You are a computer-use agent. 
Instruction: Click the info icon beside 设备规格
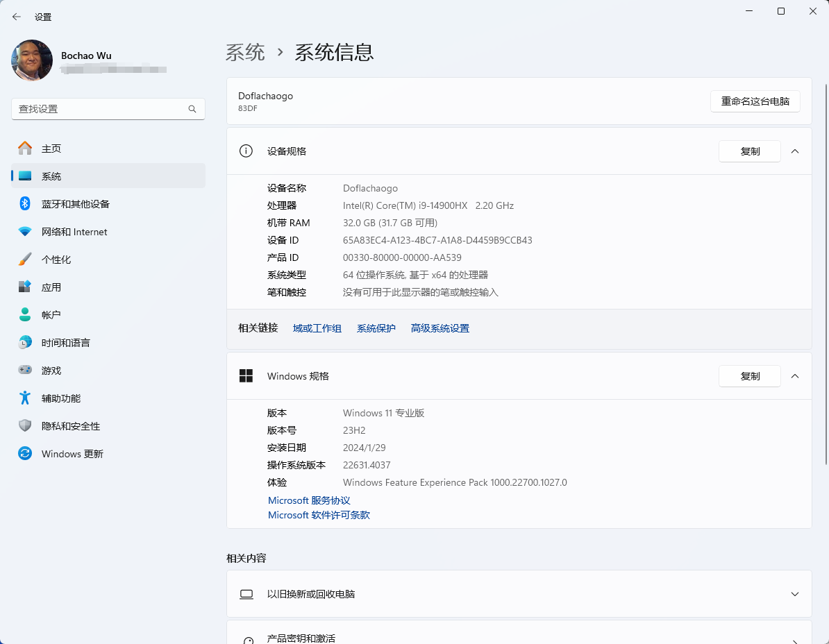(246, 151)
